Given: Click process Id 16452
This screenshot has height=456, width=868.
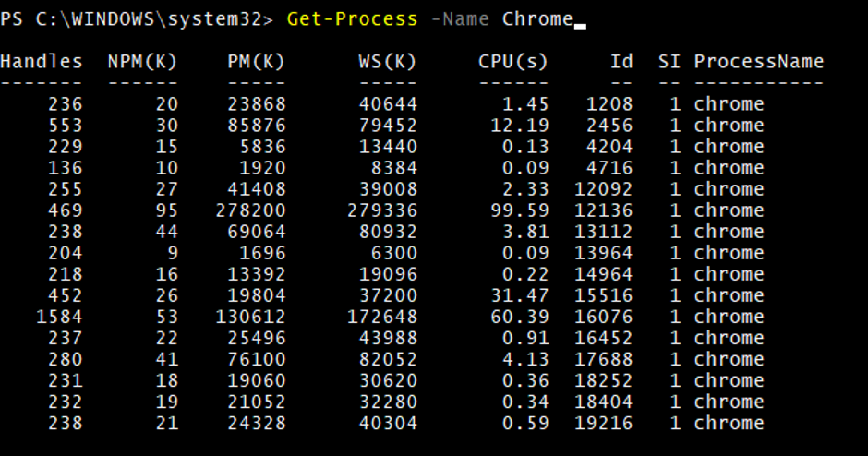Looking at the screenshot, I should tap(603, 339).
